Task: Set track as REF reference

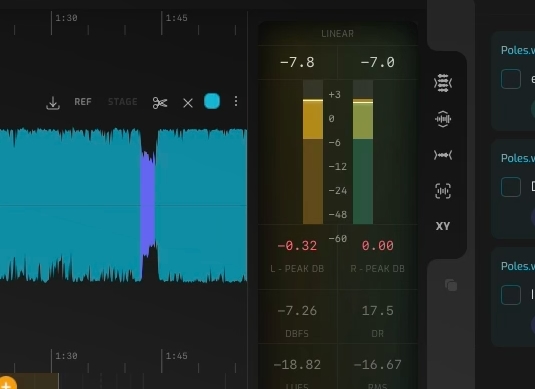Action: [x=83, y=102]
